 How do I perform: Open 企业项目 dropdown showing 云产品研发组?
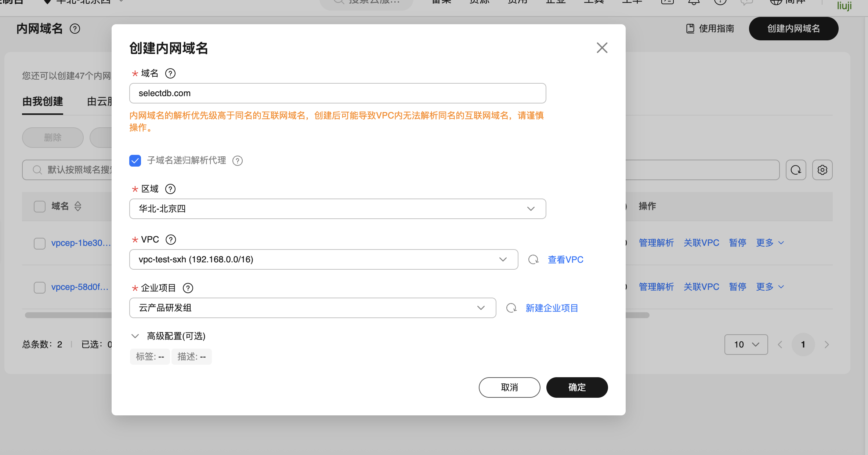click(x=312, y=308)
